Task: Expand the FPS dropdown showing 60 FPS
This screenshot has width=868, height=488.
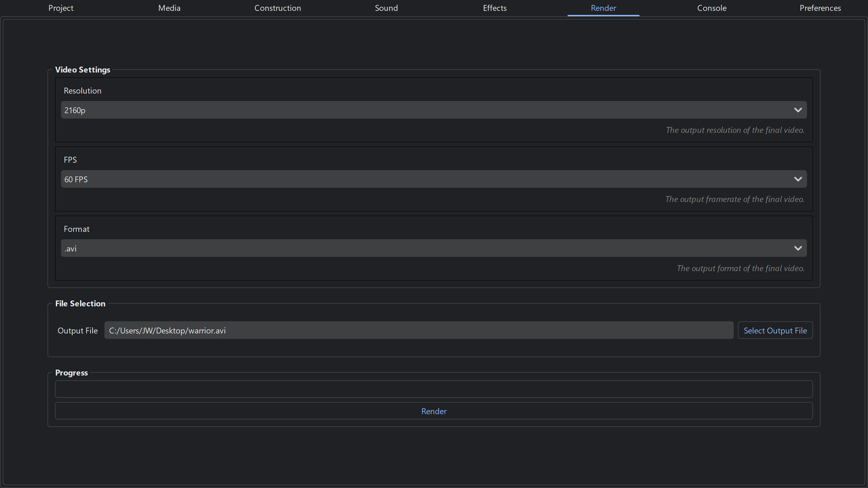Action: click(434, 179)
